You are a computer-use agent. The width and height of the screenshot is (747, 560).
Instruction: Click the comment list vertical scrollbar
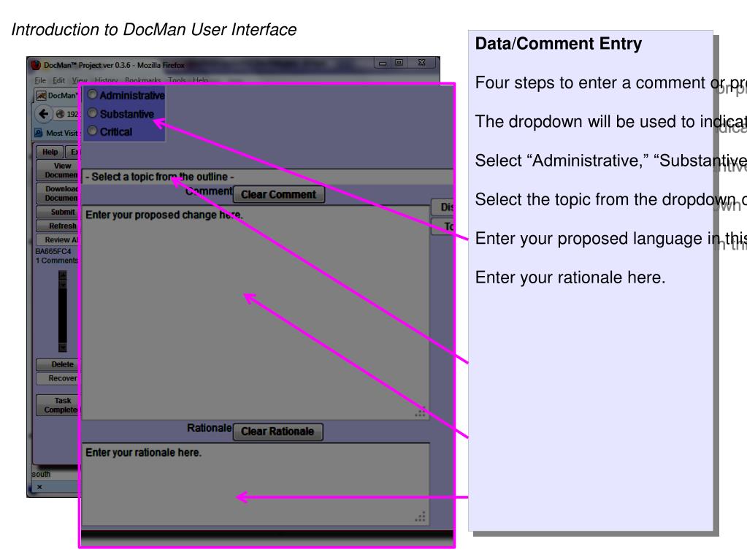click(62, 311)
